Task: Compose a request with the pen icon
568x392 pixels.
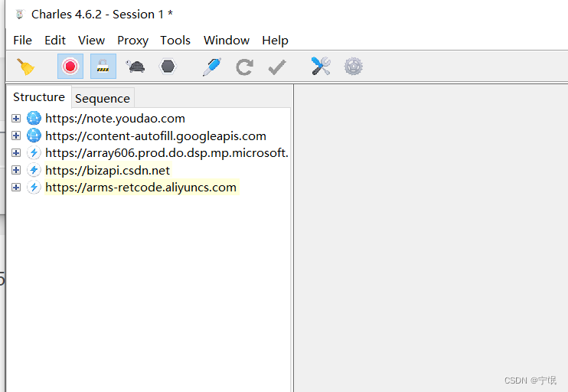Action: pyautogui.click(x=212, y=67)
